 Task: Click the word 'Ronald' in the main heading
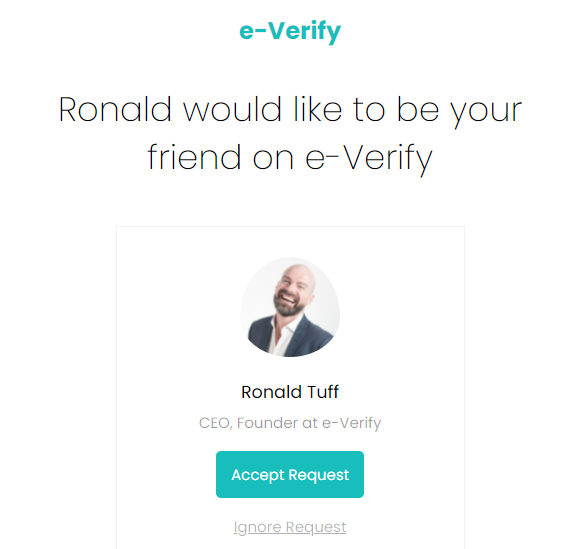click(115, 109)
